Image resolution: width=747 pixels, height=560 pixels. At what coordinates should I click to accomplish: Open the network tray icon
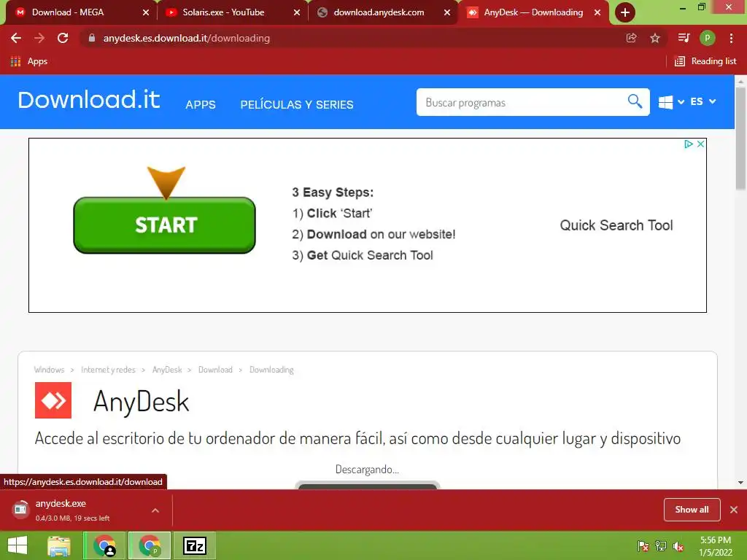click(661, 545)
